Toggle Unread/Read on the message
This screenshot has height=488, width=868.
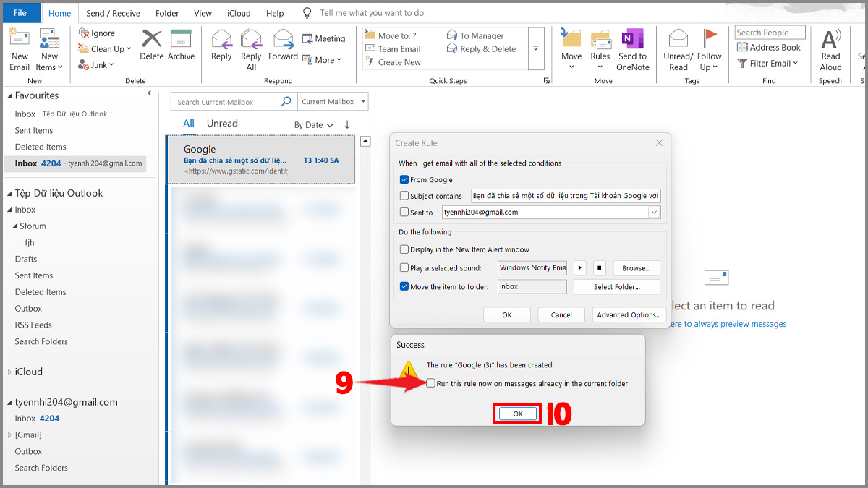678,50
